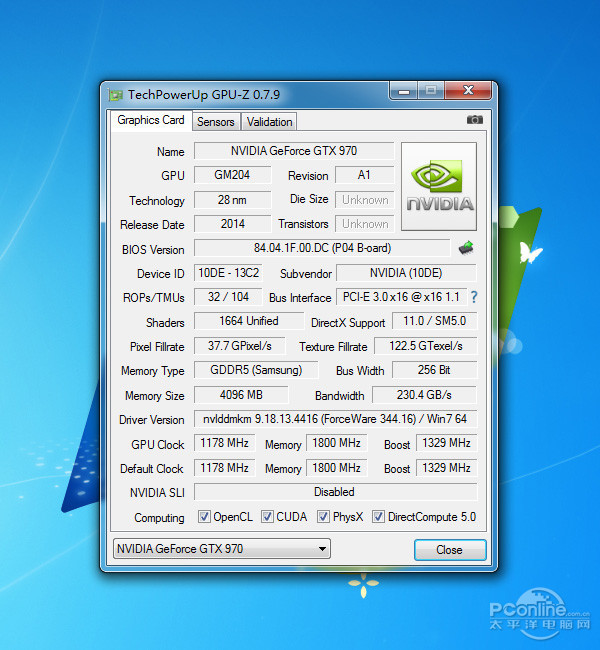Click the ROPs/TMUs field 32 / 104
The height and width of the screenshot is (650, 600).
pos(228,297)
